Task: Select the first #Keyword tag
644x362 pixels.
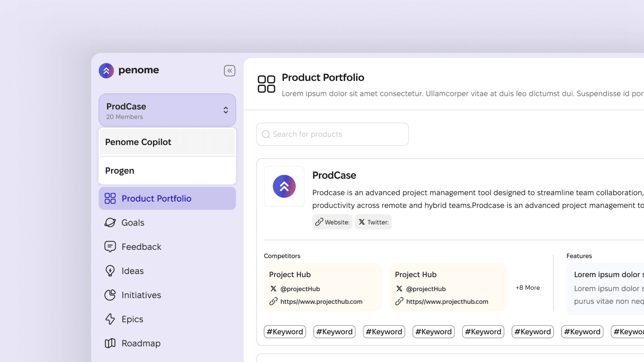Action: pyautogui.click(x=285, y=332)
